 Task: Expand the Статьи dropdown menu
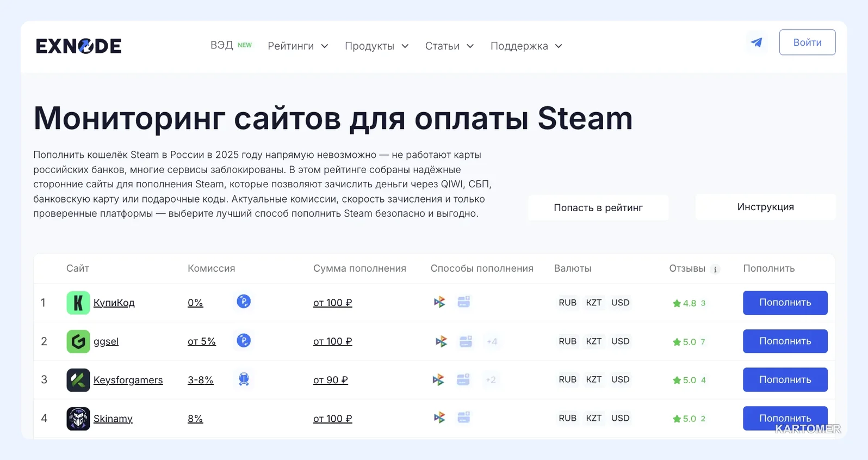click(x=450, y=46)
